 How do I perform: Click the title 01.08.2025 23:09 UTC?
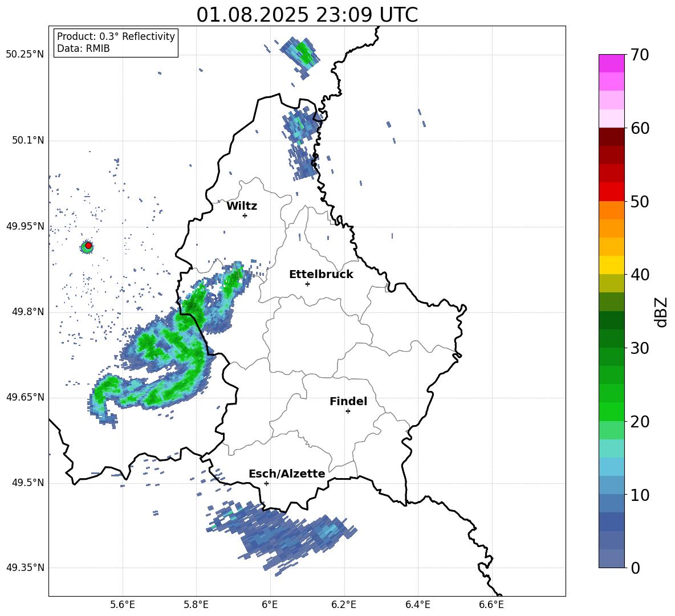tap(307, 15)
